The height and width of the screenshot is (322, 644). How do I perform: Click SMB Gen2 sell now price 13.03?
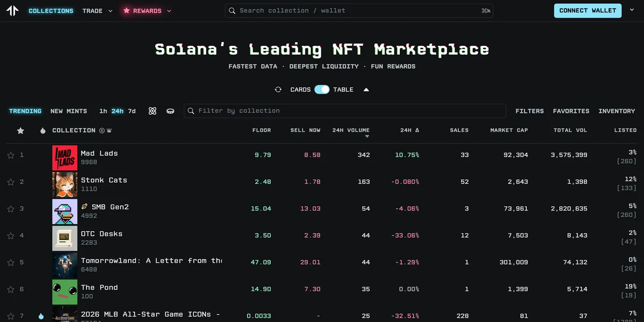312,209
